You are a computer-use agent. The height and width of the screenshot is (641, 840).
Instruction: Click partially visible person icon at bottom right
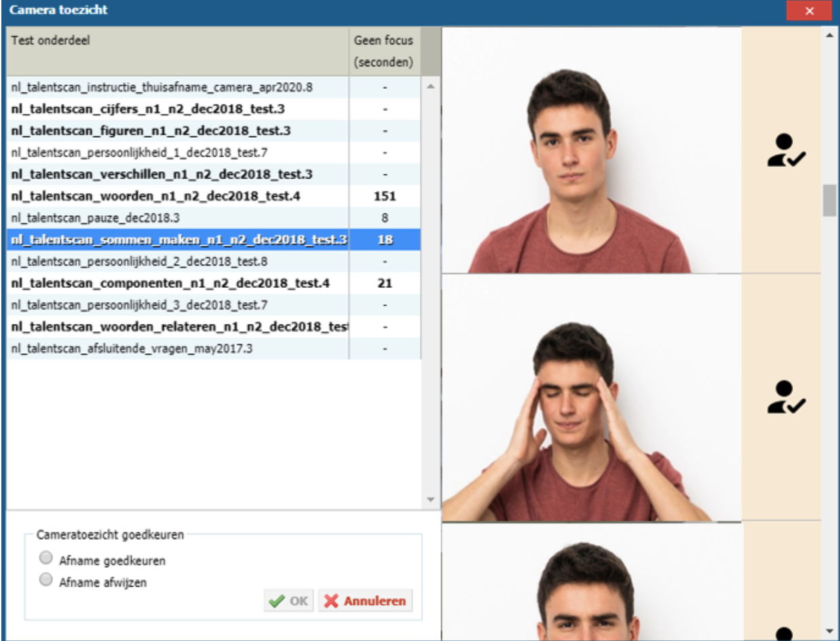[783, 633]
